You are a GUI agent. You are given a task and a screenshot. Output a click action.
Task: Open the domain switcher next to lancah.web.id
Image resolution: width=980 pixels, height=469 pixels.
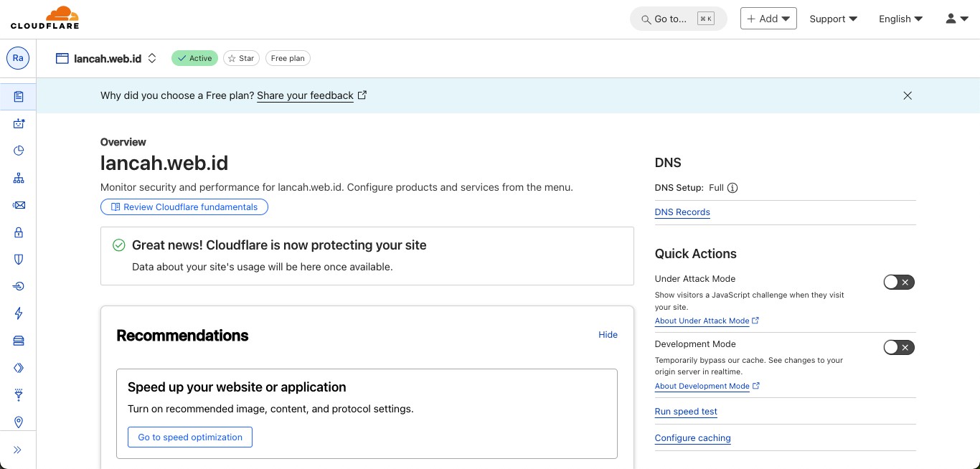point(152,59)
